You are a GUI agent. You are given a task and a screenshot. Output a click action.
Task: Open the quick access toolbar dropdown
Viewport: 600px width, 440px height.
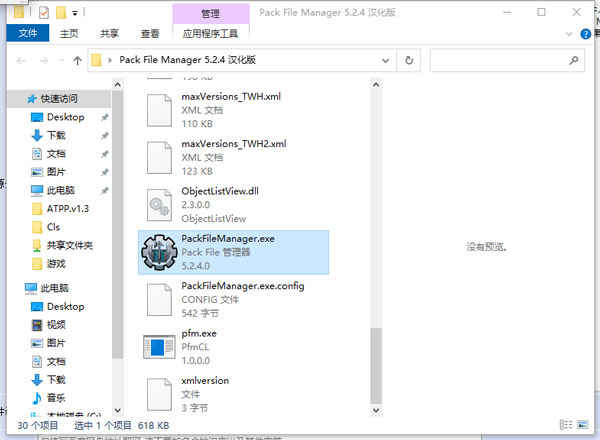tap(75, 13)
